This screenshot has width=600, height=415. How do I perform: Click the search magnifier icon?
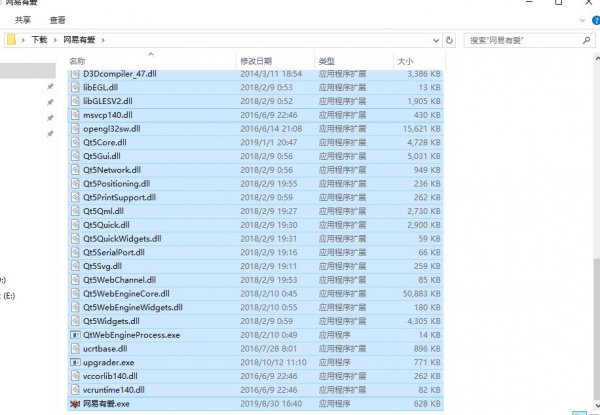click(x=586, y=40)
